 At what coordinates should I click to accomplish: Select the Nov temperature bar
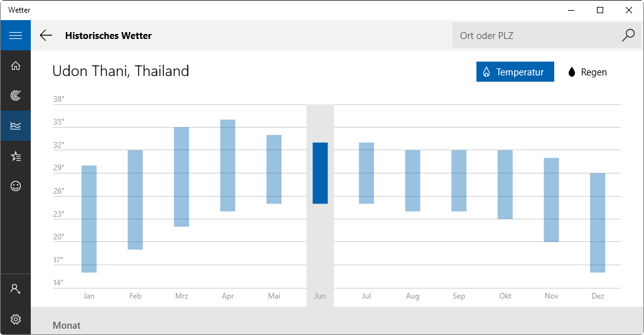coord(552,200)
